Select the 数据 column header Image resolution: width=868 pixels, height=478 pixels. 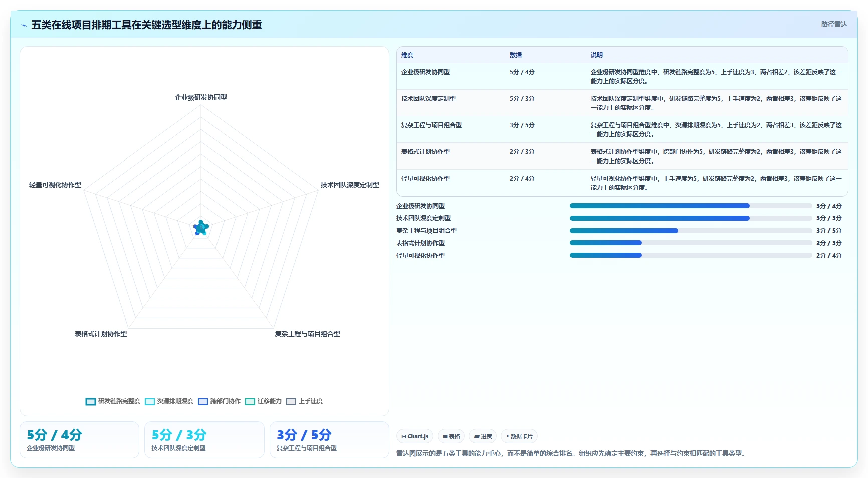[516, 55]
